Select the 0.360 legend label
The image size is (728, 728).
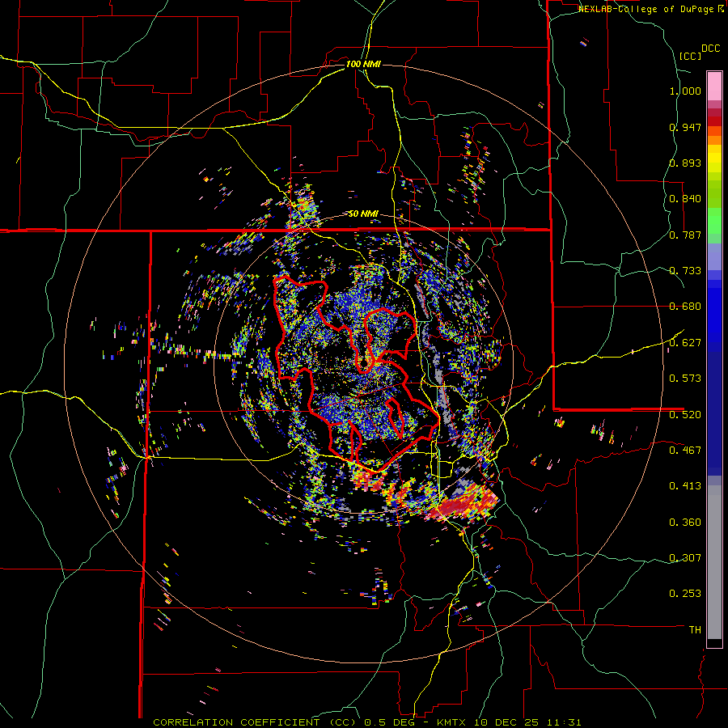(685, 523)
